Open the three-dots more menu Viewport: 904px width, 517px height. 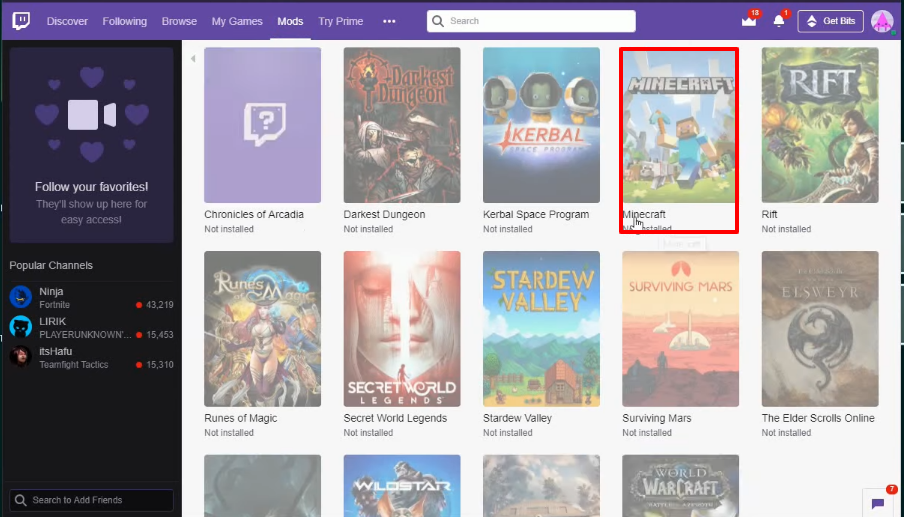[x=389, y=21]
